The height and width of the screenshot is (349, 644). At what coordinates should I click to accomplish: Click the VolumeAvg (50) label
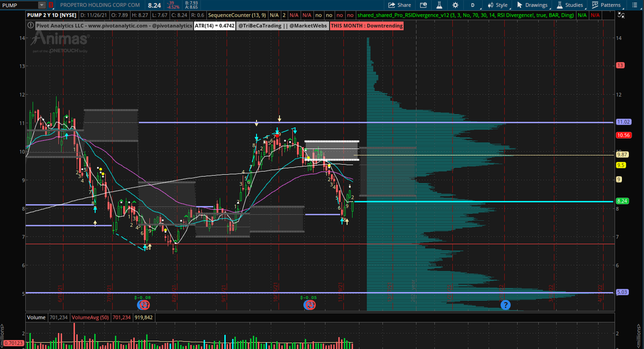point(92,318)
